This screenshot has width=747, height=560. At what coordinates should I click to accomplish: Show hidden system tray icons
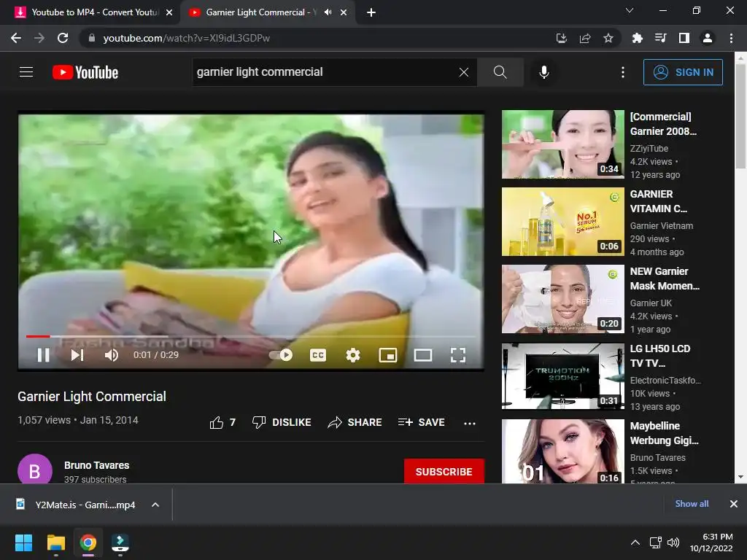tap(635, 542)
